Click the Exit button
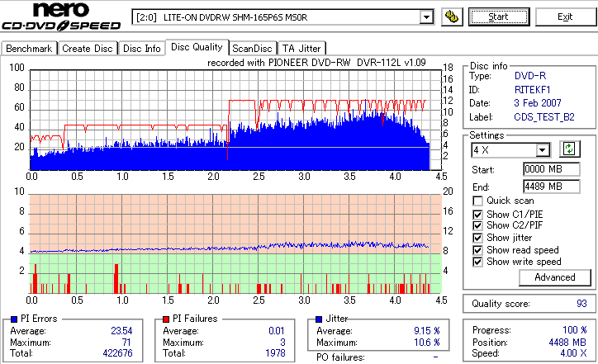Screen dimensions: 598x364 pyautogui.click(x=565, y=17)
